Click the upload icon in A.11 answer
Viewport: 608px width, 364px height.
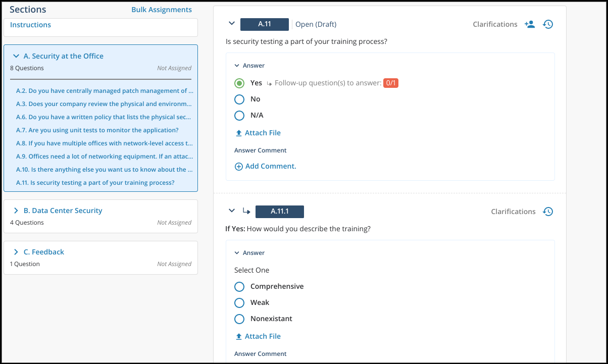tap(239, 133)
